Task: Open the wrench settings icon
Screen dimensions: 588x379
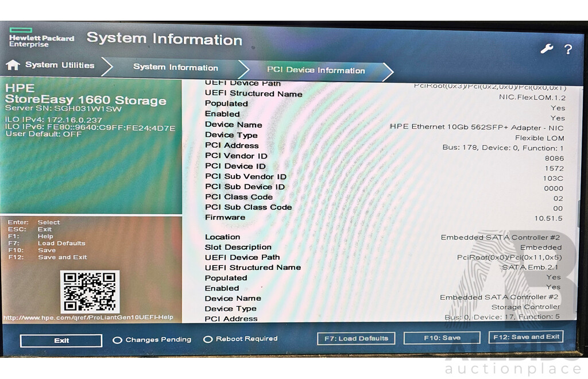Action: (547, 48)
